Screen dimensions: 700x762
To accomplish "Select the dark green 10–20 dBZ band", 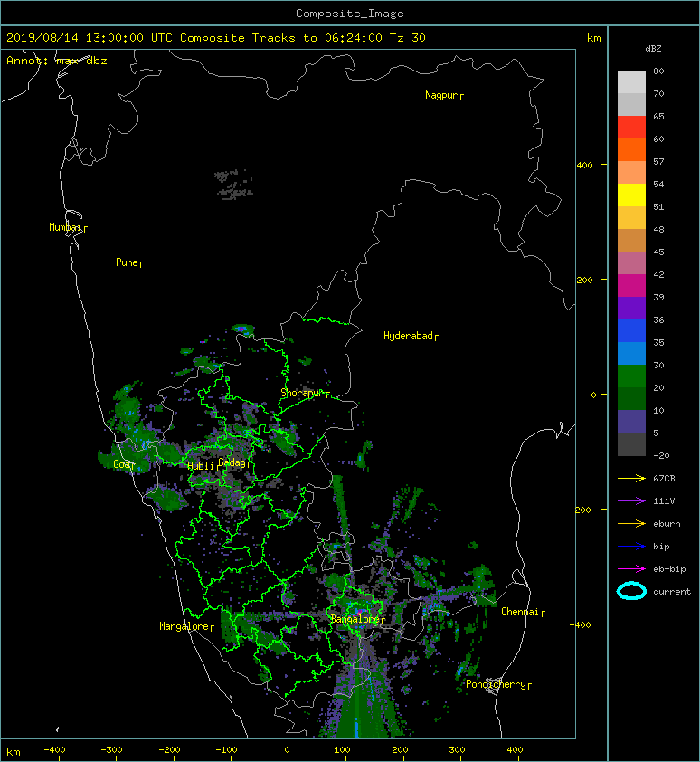I will 631,399.
